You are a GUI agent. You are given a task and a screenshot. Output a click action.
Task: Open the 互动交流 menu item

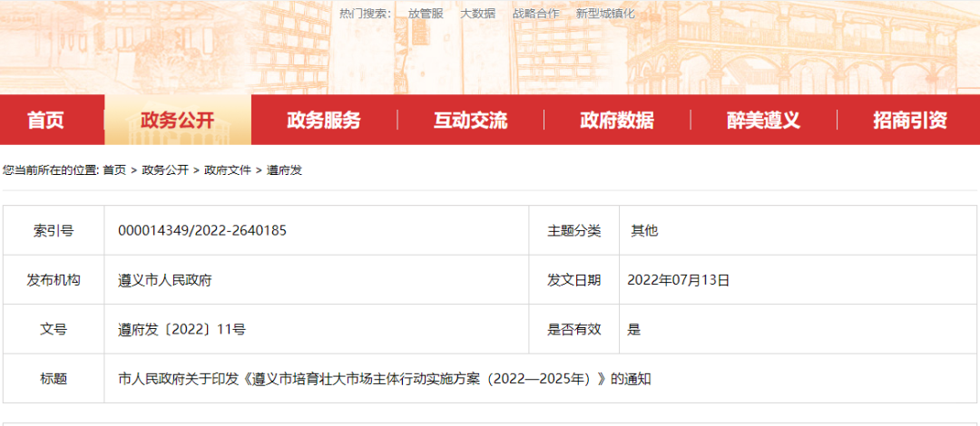(x=471, y=120)
